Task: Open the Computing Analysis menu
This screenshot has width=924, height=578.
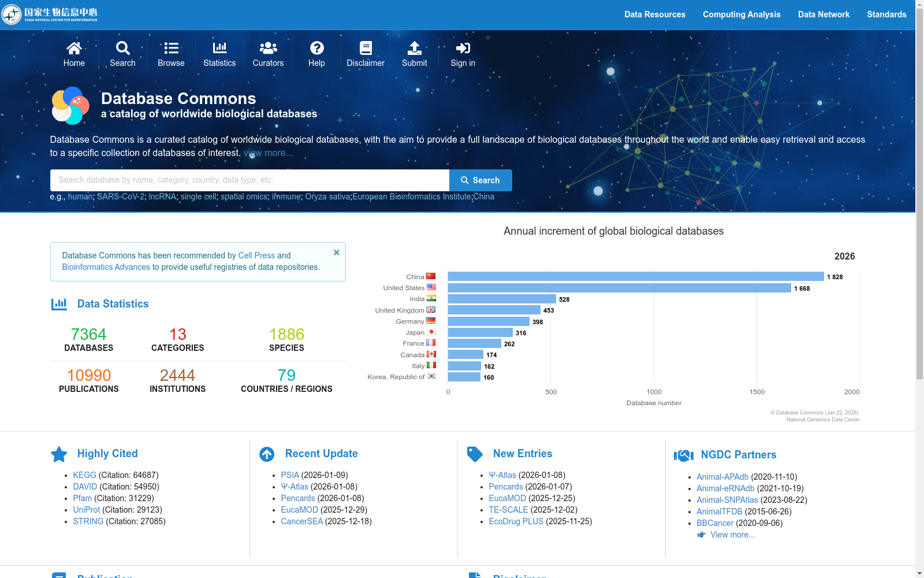Action: 742,14
